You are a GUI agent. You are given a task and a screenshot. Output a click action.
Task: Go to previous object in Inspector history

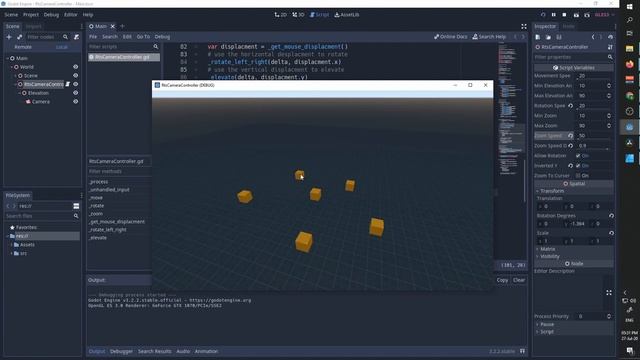[x=593, y=37]
